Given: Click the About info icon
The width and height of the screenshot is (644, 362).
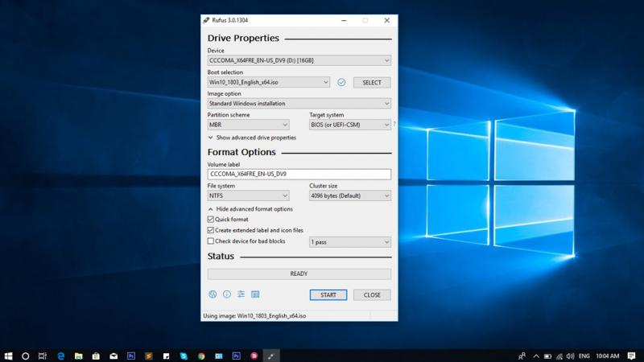Looking at the screenshot, I should (227, 294).
